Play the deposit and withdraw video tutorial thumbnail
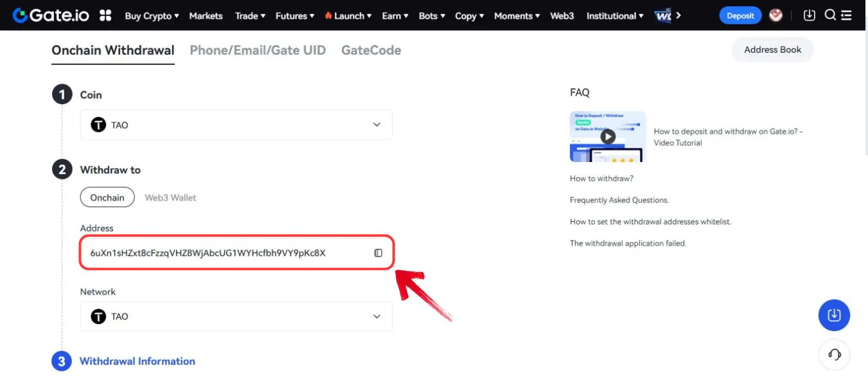Viewport: 868px width, 380px height. click(608, 136)
